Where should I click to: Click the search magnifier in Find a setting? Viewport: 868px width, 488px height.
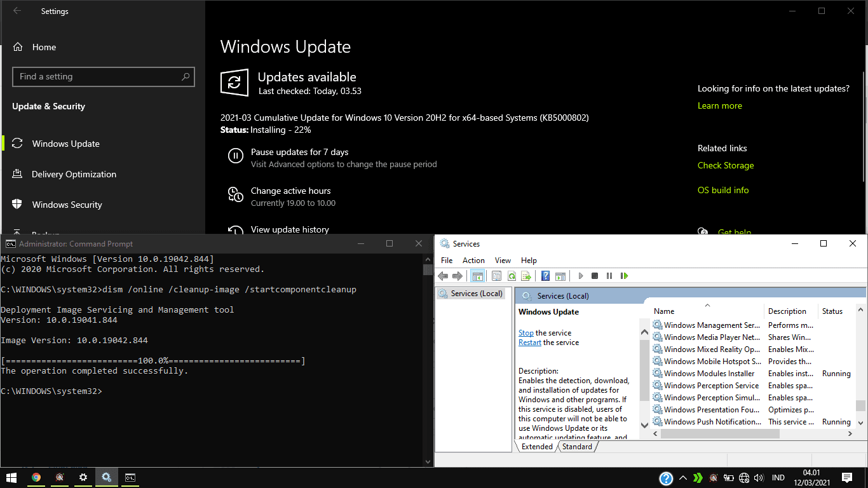tap(186, 77)
